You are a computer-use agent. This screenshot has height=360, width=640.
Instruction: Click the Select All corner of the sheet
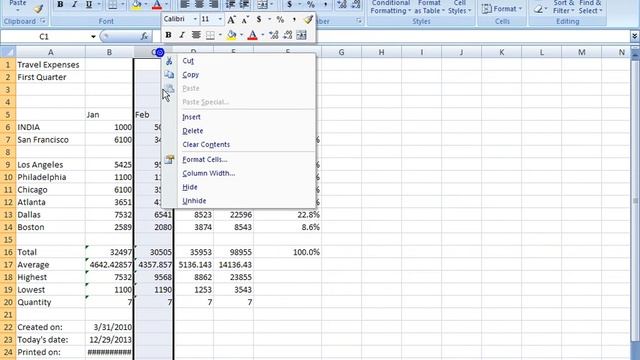pyautogui.click(x=8, y=52)
